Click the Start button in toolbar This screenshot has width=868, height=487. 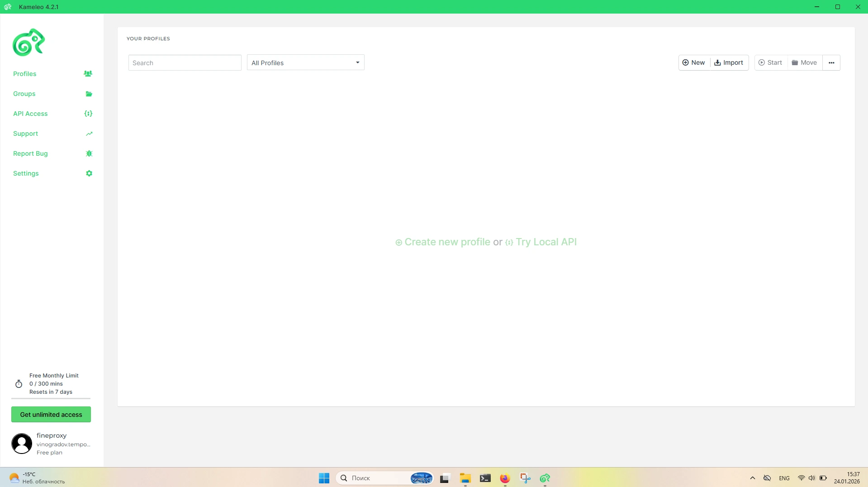pos(770,62)
